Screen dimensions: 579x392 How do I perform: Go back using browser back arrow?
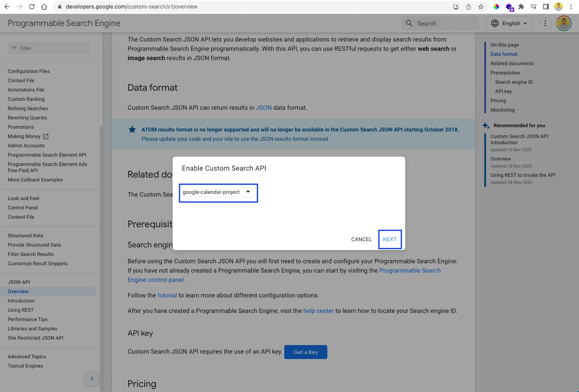click(x=7, y=7)
